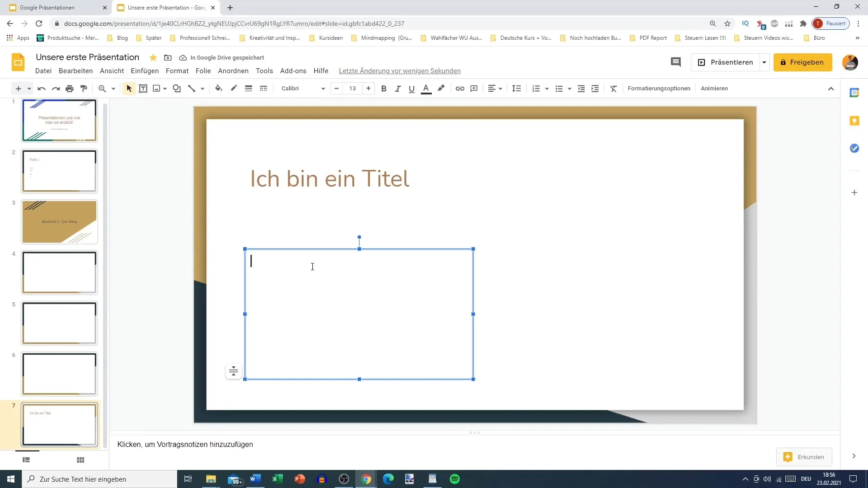Open the Anordnen menu

[x=233, y=71]
